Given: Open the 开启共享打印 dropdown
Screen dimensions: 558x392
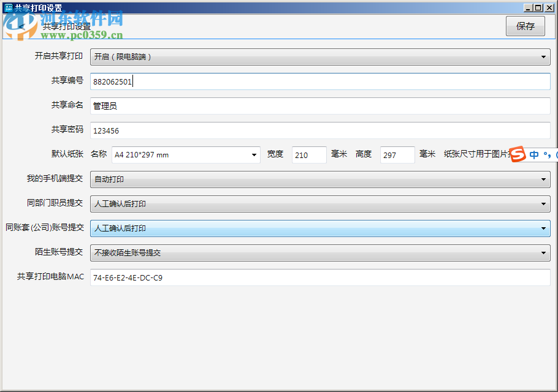Looking at the screenshot, I should 320,57.
